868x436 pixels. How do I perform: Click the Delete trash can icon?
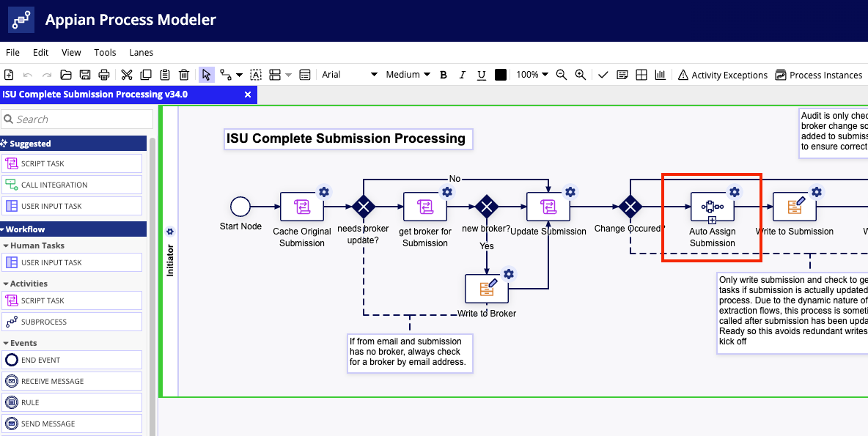click(x=184, y=75)
